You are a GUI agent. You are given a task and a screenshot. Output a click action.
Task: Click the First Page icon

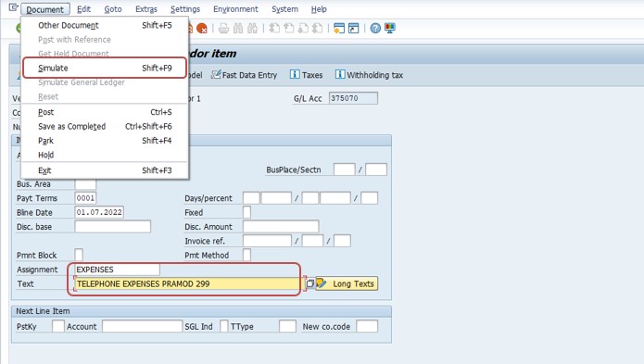(x=274, y=29)
